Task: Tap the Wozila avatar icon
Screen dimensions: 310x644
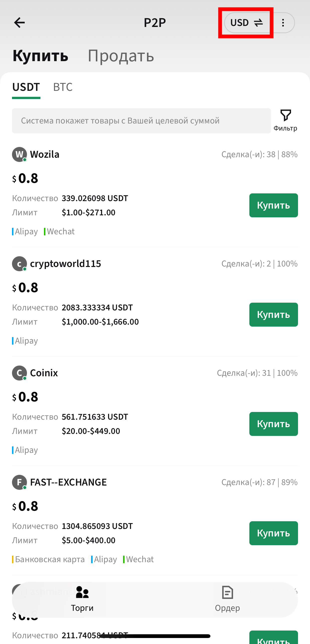Action: click(x=19, y=154)
